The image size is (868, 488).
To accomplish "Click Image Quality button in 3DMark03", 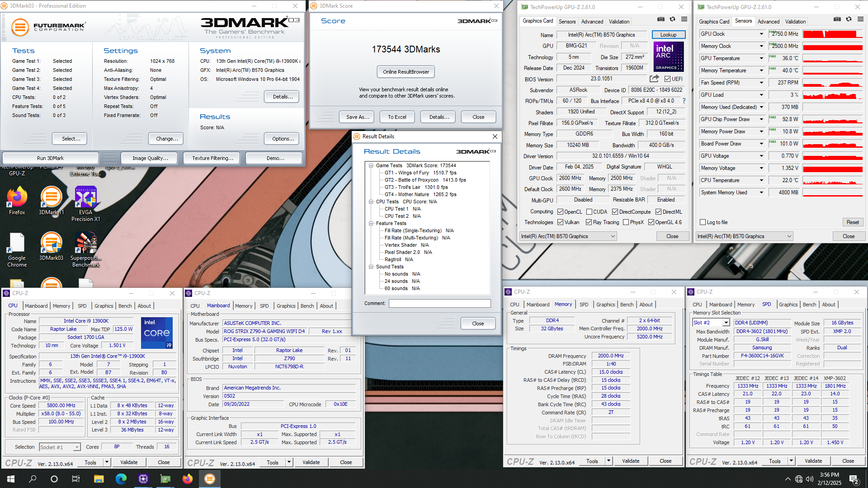I will point(150,158).
